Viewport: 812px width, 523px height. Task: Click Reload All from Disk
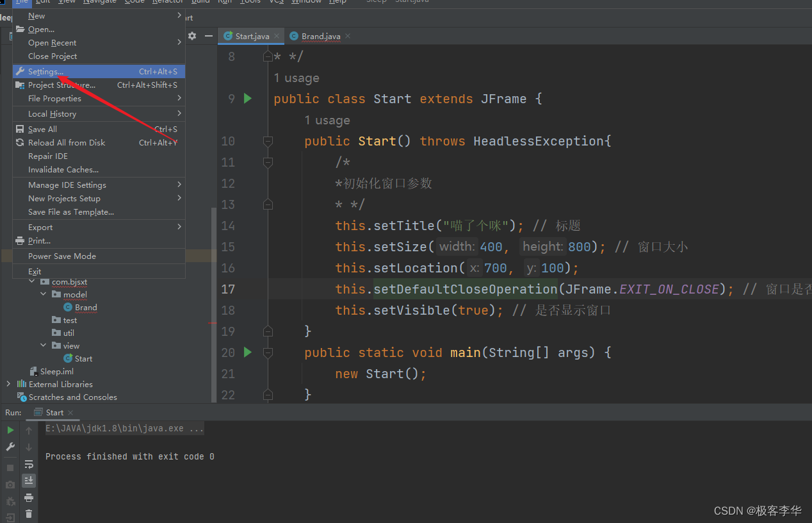coord(67,143)
